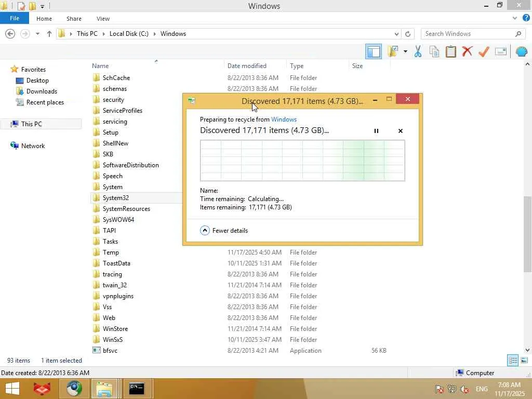Click the scrollbar down arrow
Viewport: 532px width, 399px height.
[x=527, y=350]
